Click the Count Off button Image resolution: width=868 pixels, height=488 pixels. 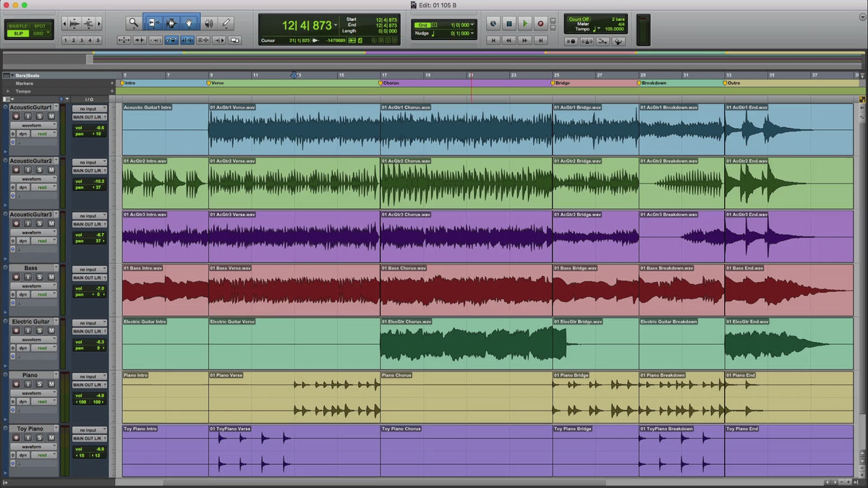579,20
